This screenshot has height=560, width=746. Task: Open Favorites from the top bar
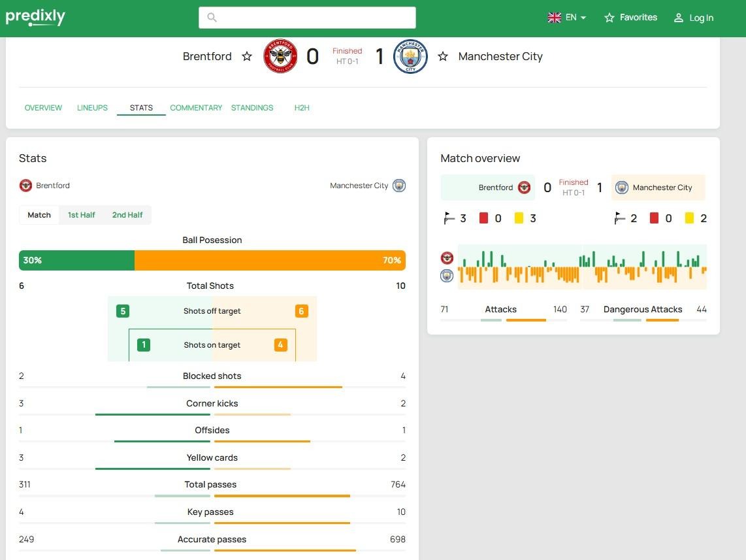[630, 18]
